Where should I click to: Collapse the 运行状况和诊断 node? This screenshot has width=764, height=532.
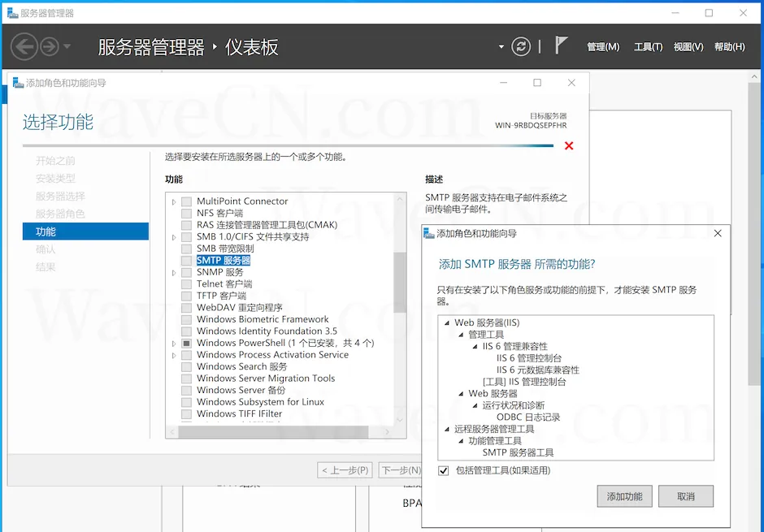tap(475, 405)
